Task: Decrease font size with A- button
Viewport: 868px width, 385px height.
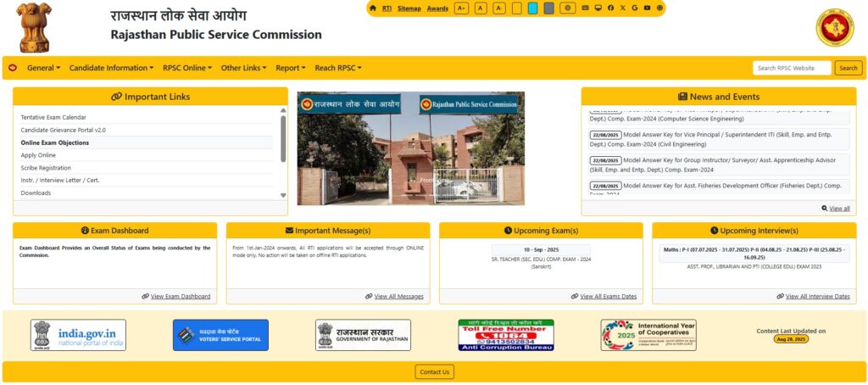Action: pyautogui.click(x=499, y=8)
